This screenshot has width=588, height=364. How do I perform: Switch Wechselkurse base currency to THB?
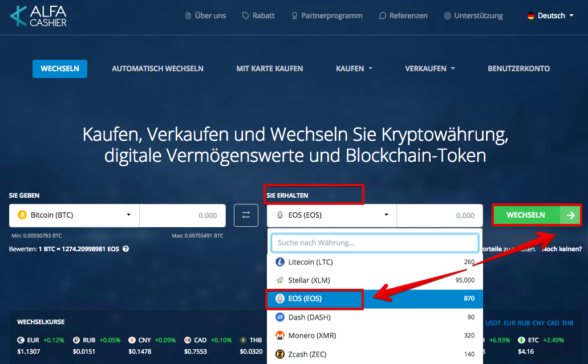pos(567,323)
